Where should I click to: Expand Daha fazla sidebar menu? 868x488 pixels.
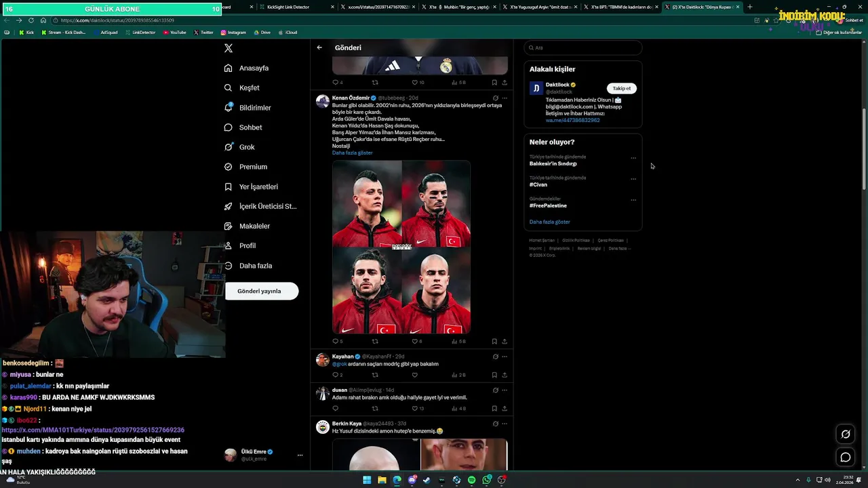[248, 266]
